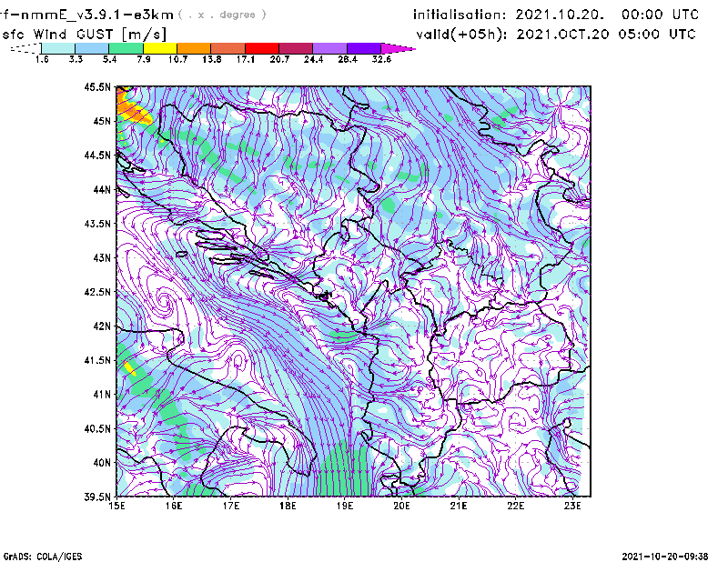
Task: Click the legend value 5.4
Action: point(109,59)
